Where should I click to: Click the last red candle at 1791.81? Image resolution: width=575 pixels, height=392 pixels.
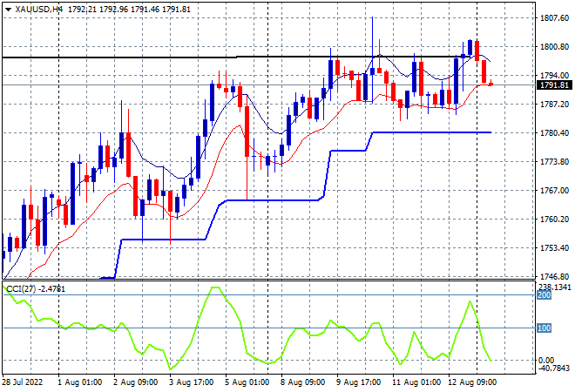point(490,84)
